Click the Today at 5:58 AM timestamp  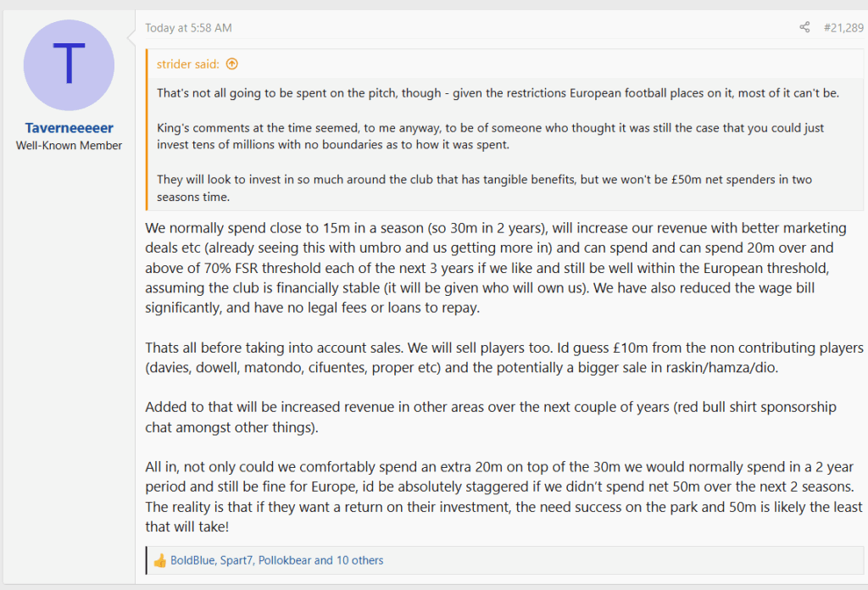pos(188,28)
